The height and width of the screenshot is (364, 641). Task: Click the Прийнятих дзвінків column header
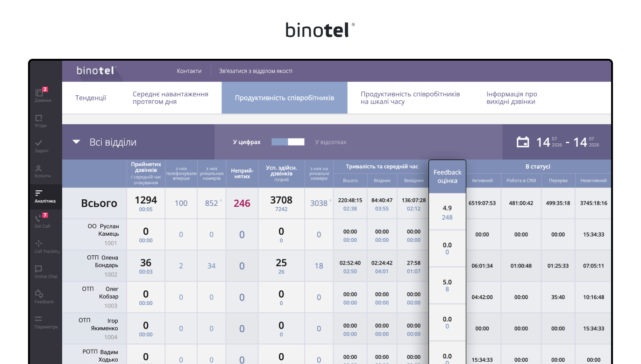click(146, 174)
